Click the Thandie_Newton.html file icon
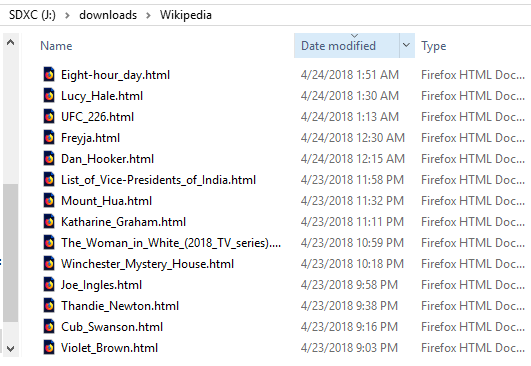Viewport: 531px width, 366px height. pyautogui.click(x=49, y=305)
